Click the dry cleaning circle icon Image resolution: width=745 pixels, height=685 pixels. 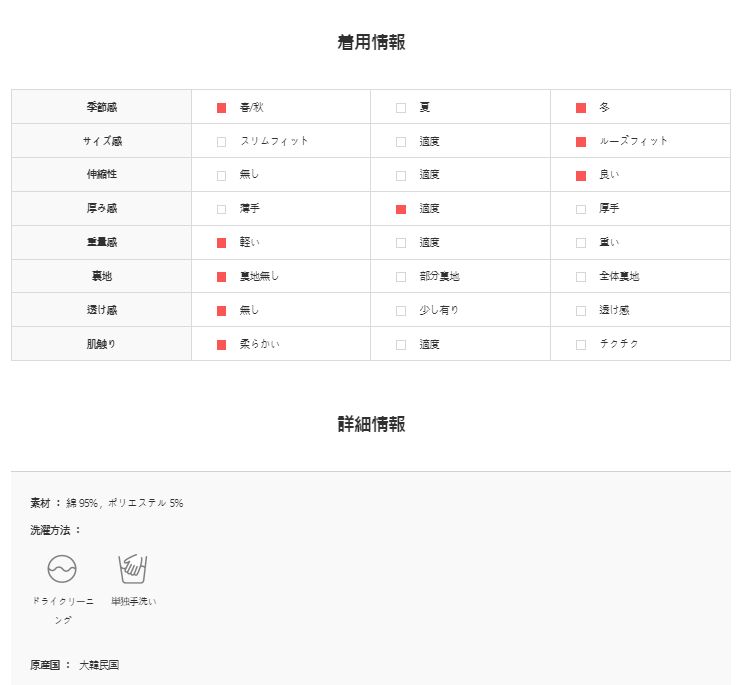[x=62, y=569]
